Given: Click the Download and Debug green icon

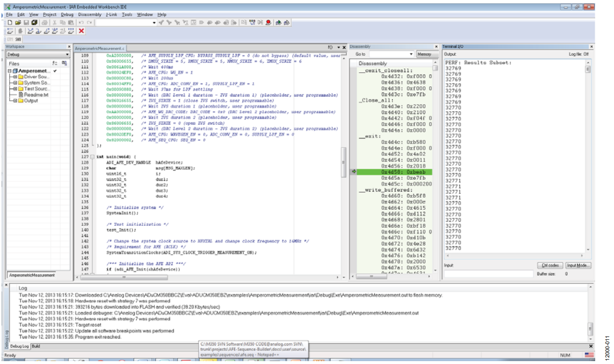Looking at the screenshot, I should 278,22.
